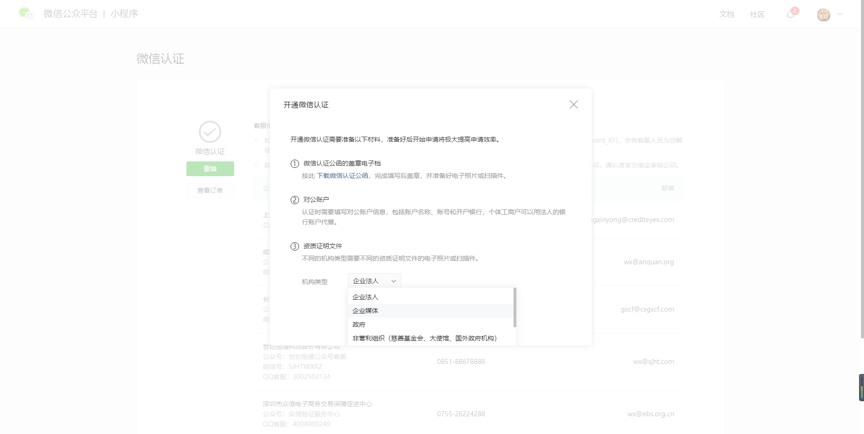864x434 pixels.
Task: Open 社区 in the top navigation
Action: (x=757, y=14)
